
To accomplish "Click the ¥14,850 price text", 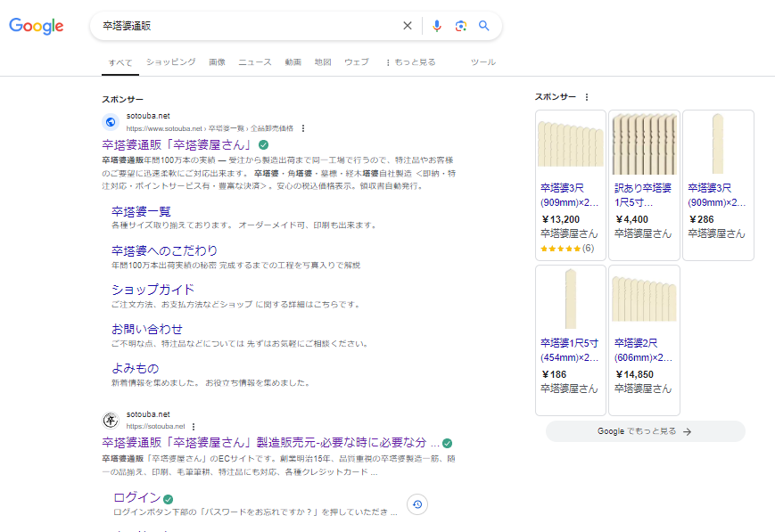I will pos(634,374).
